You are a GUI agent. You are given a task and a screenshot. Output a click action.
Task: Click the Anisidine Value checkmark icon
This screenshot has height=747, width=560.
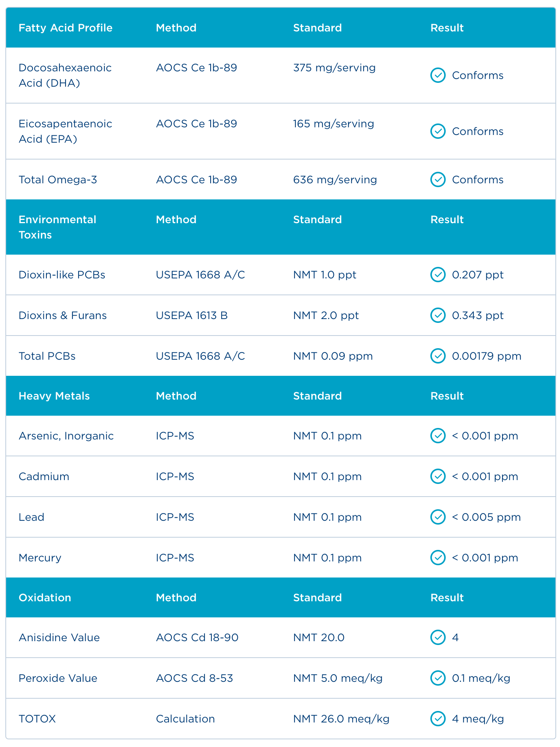pos(438,637)
